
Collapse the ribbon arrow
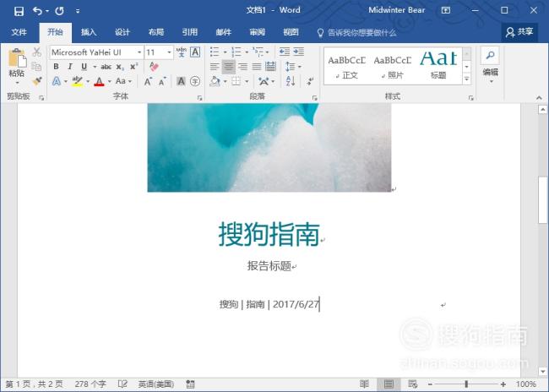539,98
